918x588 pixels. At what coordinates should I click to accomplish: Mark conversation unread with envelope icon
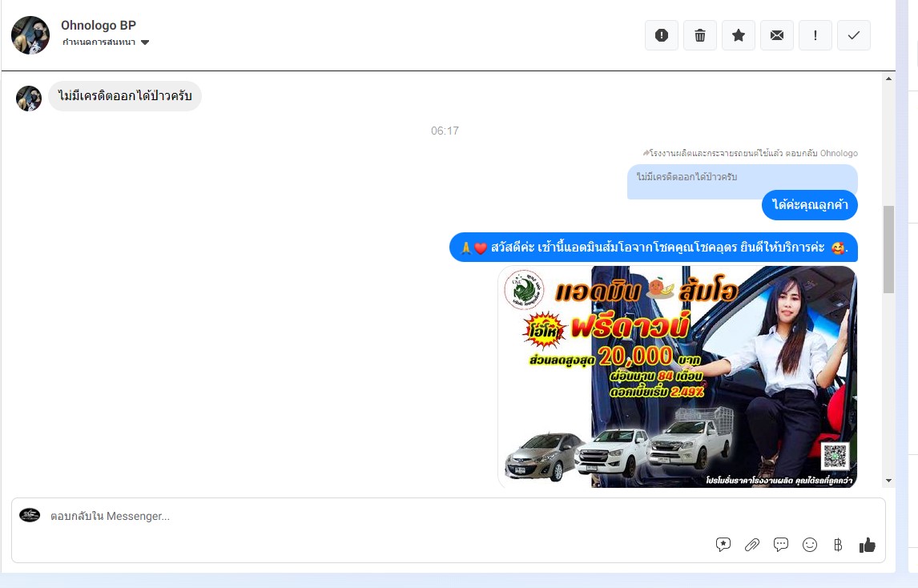(777, 35)
